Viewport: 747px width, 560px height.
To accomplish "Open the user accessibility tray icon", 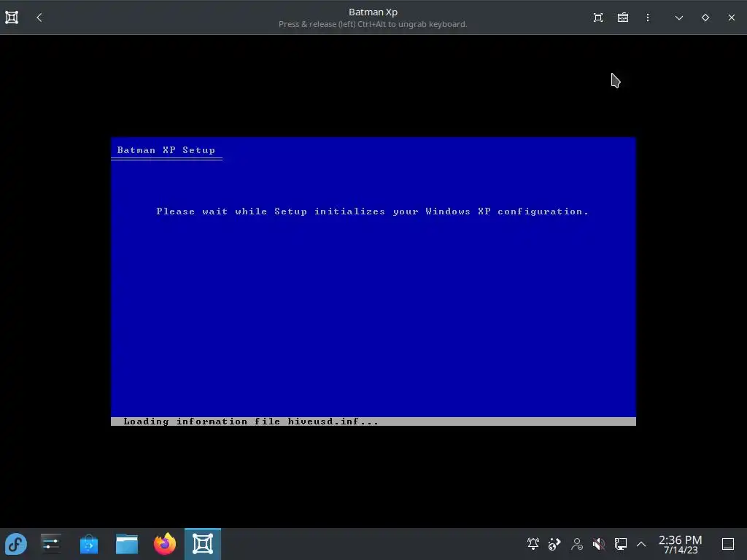I will tap(577, 543).
